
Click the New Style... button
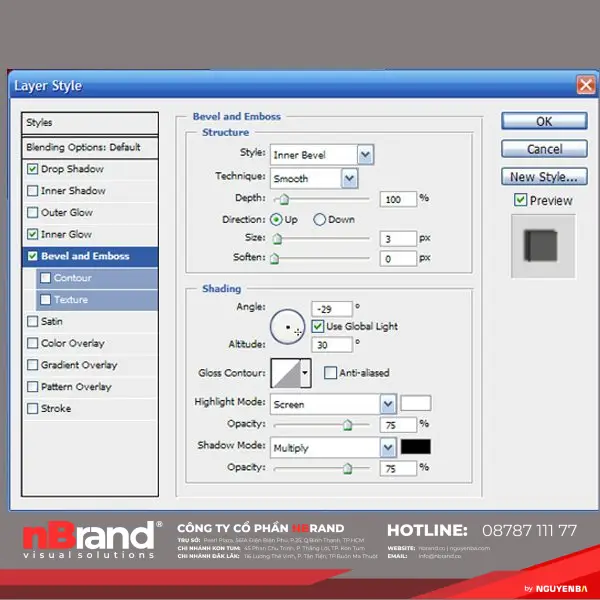(543, 177)
